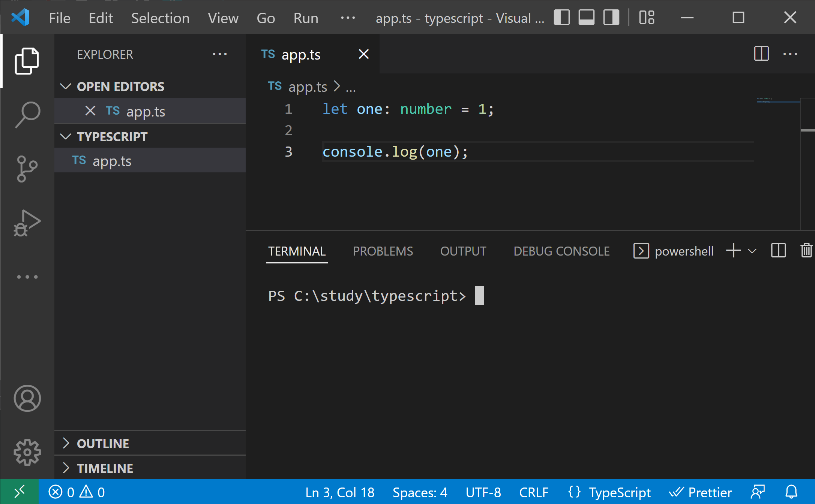Expand the TIMELINE section
The height and width of the screenshot is (504, 815).
(105, 468)
